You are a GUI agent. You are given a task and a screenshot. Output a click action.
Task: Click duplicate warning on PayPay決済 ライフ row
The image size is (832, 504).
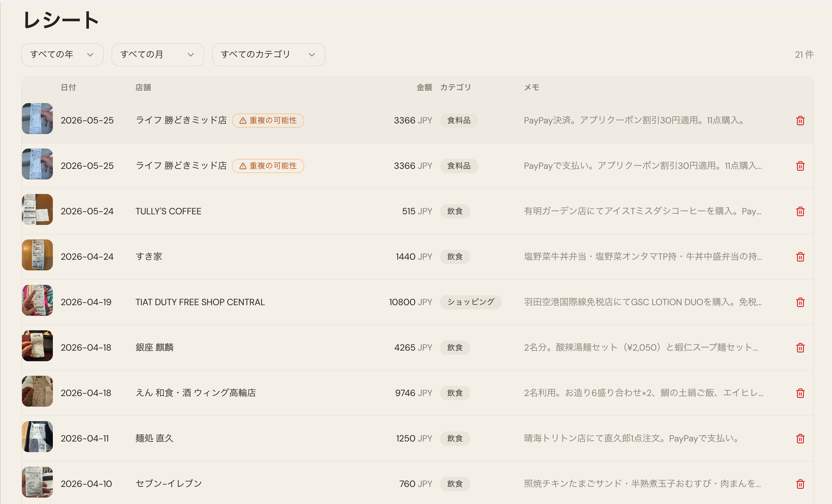268,121
